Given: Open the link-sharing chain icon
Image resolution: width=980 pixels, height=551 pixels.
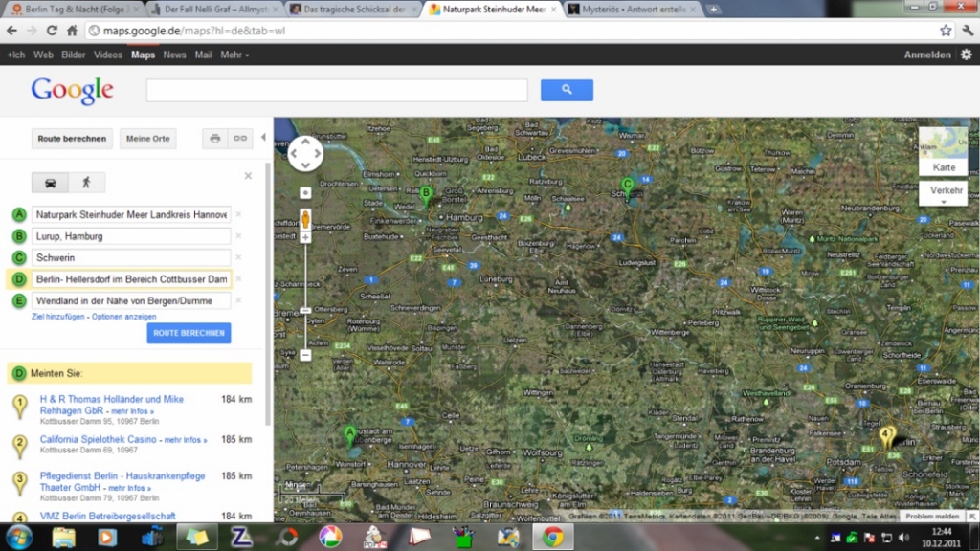Looking at the screenshot, I should click(x=240, y=138).
